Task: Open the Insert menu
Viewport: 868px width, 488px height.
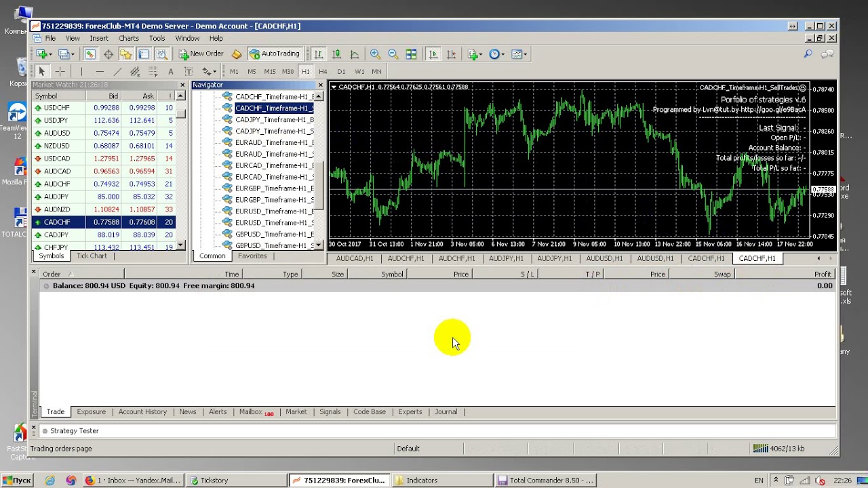Action: point(99,39)
